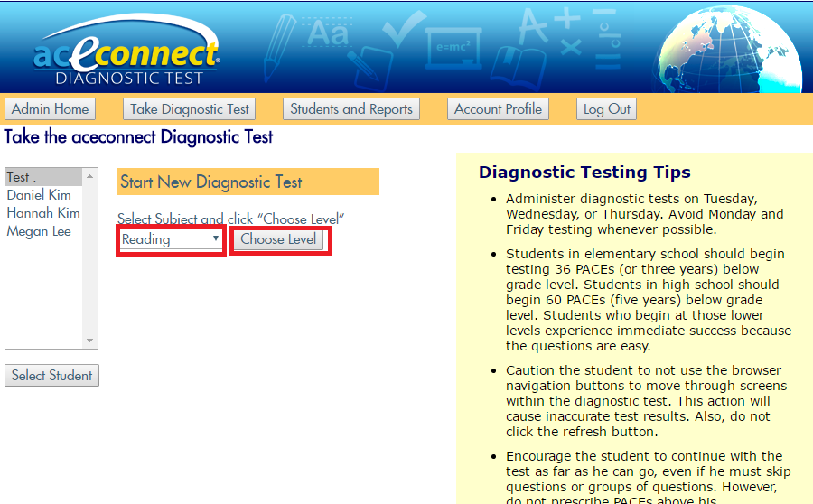Image resolution: width=813 pixels, height=504 pixels.
Task: Go to Students and Reports
Action: coord(351,109)
